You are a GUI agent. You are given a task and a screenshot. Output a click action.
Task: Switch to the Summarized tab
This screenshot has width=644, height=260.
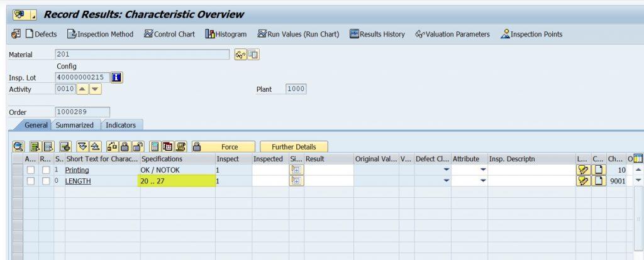75,125
